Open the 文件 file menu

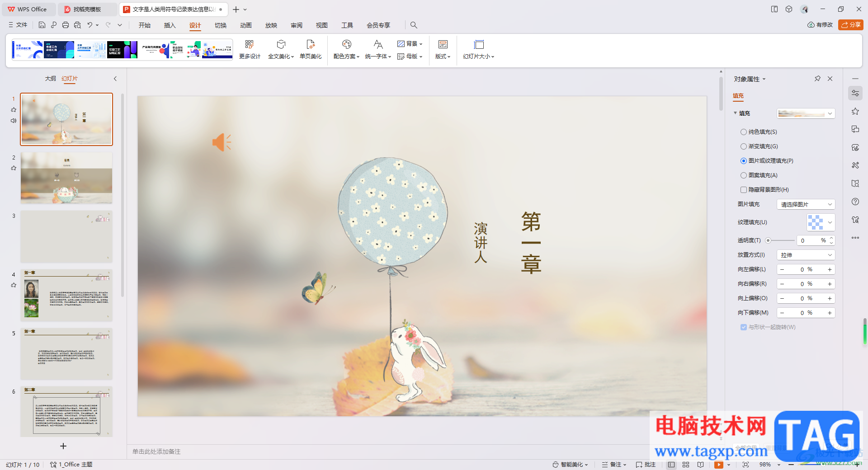tap(18, 25)
